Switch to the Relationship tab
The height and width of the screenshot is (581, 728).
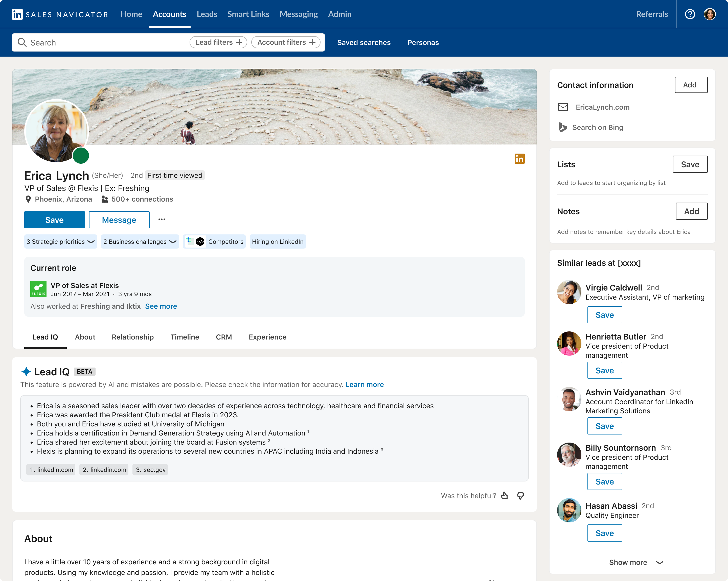point(133,337)
